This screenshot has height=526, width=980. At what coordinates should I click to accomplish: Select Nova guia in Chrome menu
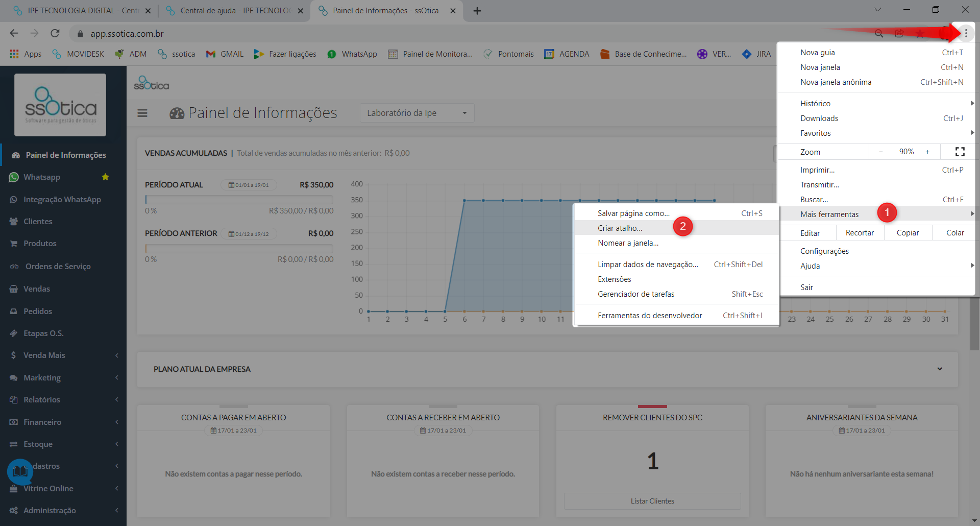pos(876,52)
